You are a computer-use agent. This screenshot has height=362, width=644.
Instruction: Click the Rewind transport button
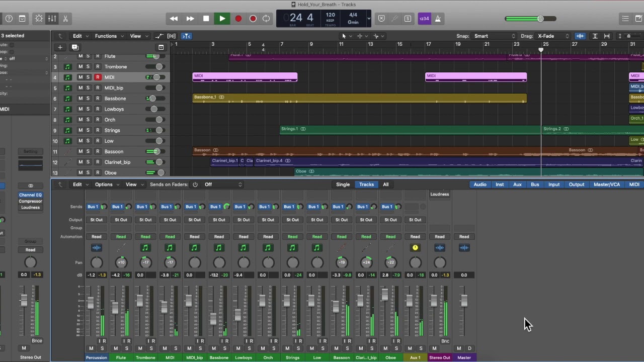(x=174, y=19)
